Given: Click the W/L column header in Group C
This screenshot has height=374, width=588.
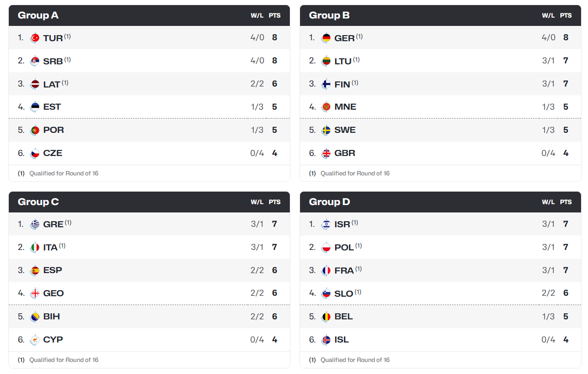Looking at the screenshot, I should (257, 202).
